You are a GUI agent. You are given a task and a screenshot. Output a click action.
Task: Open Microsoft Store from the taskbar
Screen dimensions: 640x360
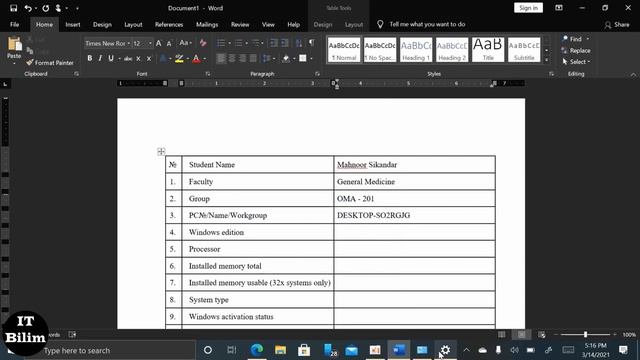304,350
